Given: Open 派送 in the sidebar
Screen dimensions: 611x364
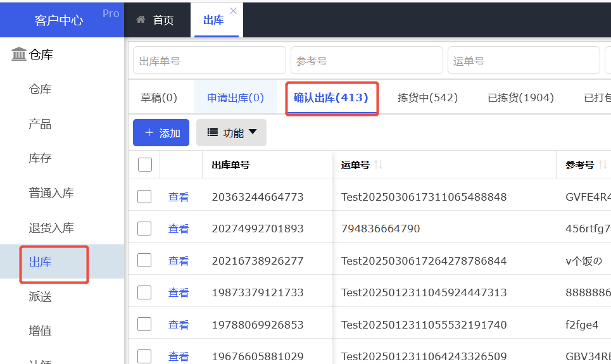Looking at the screenshot, I should [40, 296].
